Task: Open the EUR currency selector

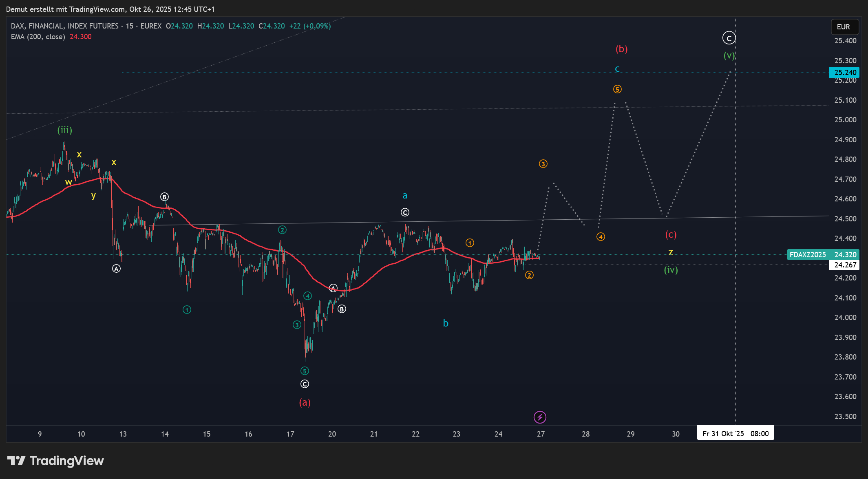Action: (844, 27)
